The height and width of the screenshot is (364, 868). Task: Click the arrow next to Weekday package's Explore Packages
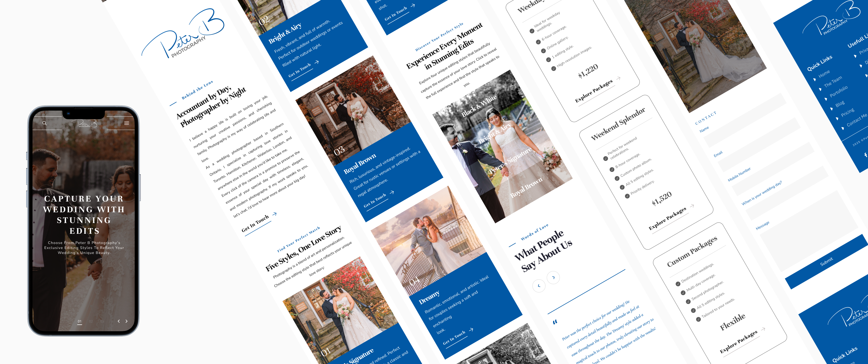tap(619, 79)
